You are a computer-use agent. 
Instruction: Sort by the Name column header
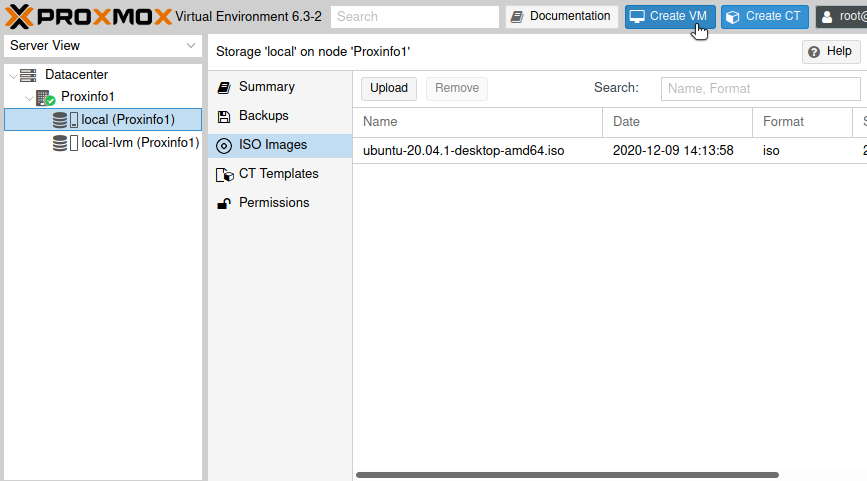click(x=478, y=122)
